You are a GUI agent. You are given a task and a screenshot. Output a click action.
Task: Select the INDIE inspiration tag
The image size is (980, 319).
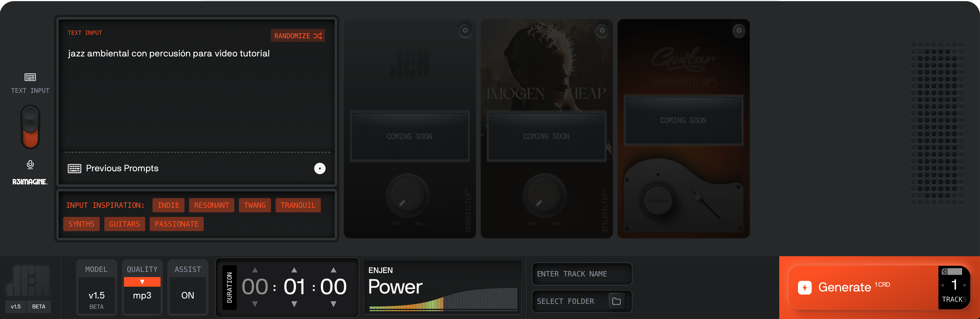[168, 205]
